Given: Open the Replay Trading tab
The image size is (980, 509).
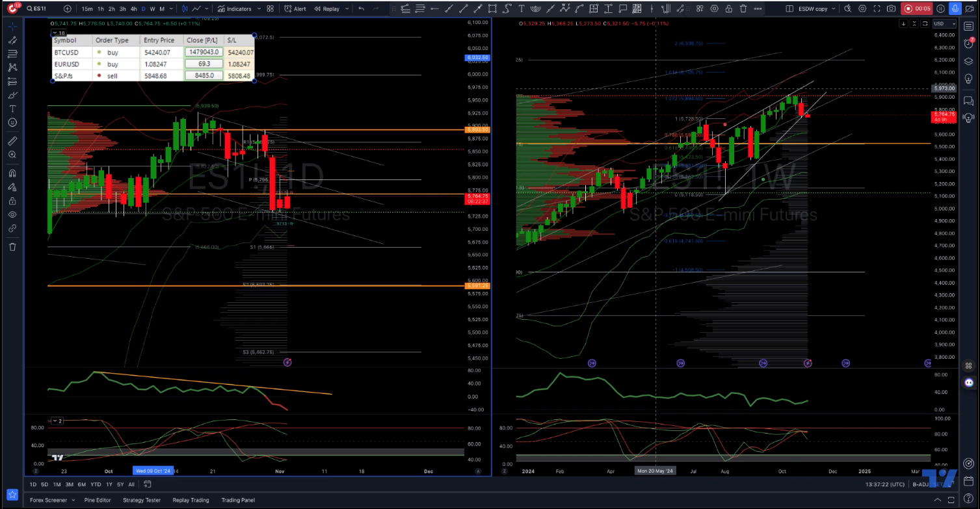Looking at the screenshot, I should coord(191,500).
